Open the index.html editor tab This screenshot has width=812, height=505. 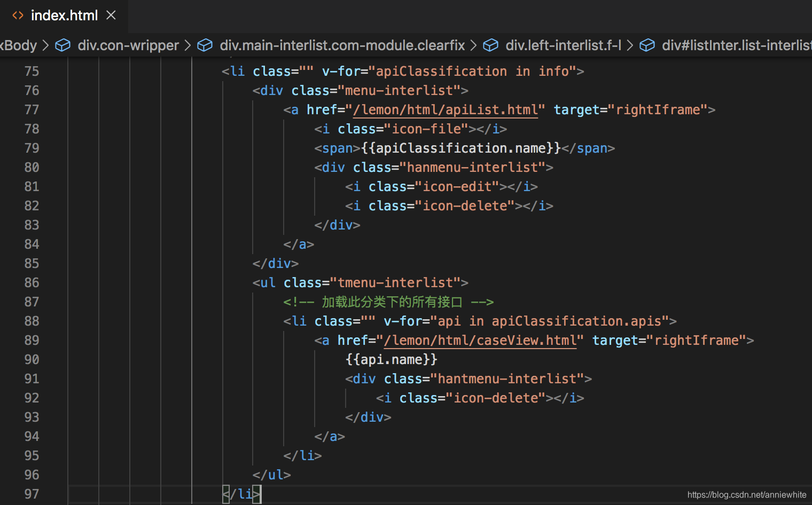[64, 15]
